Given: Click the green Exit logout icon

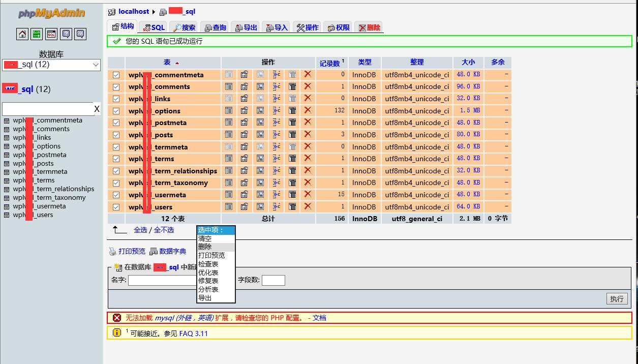Looking at the screenshot, I should 37,34.
